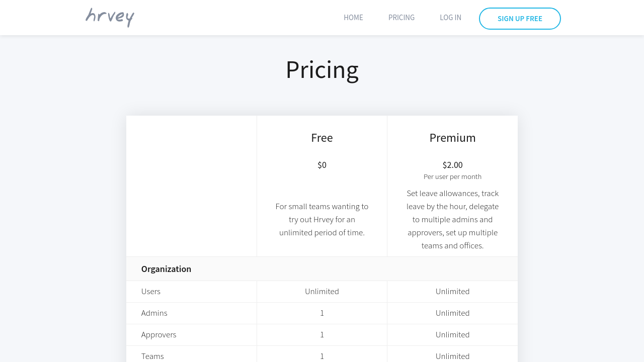Click the $0 price of Free plan
The width and height of the screenshot is (644, 362).
tap(322, 165)
